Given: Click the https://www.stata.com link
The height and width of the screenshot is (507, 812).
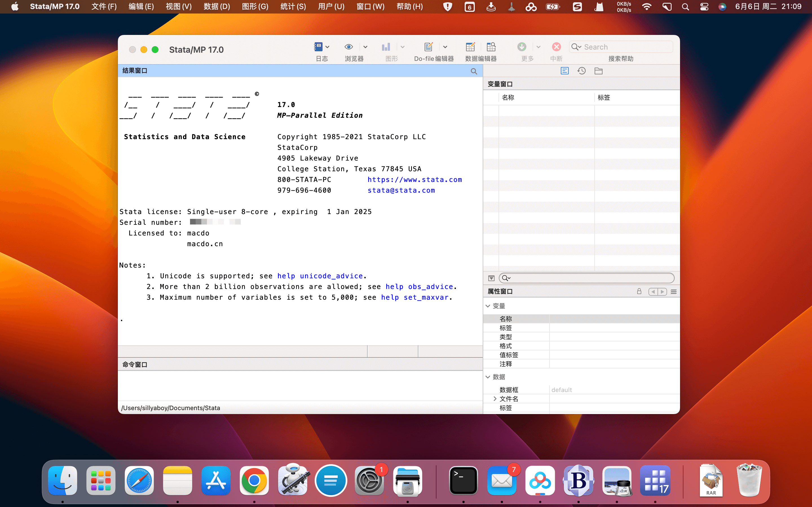Looking at the screenshot, I should pos(415,179).
